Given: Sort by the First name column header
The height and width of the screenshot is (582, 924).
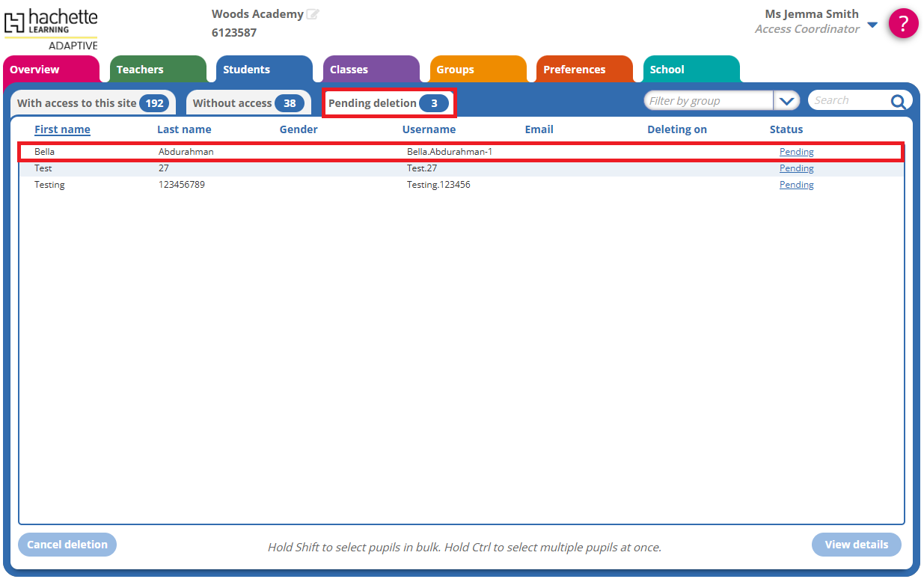Looking at the screenshot, I should tap(62, 129).
